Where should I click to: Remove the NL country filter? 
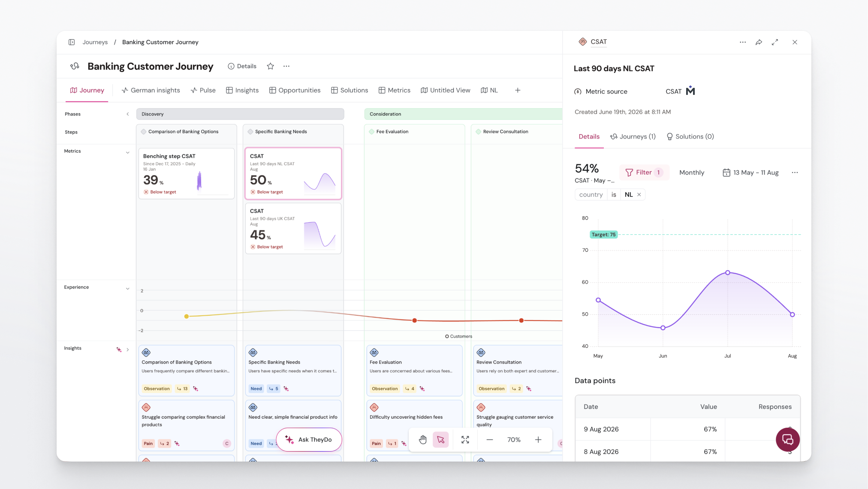click(639, 195)
